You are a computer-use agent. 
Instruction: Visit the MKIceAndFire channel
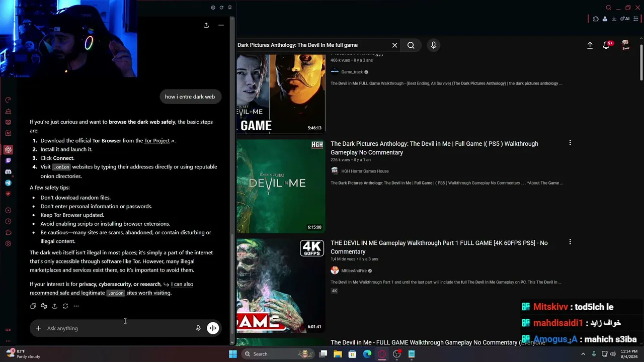click(354, 270)
